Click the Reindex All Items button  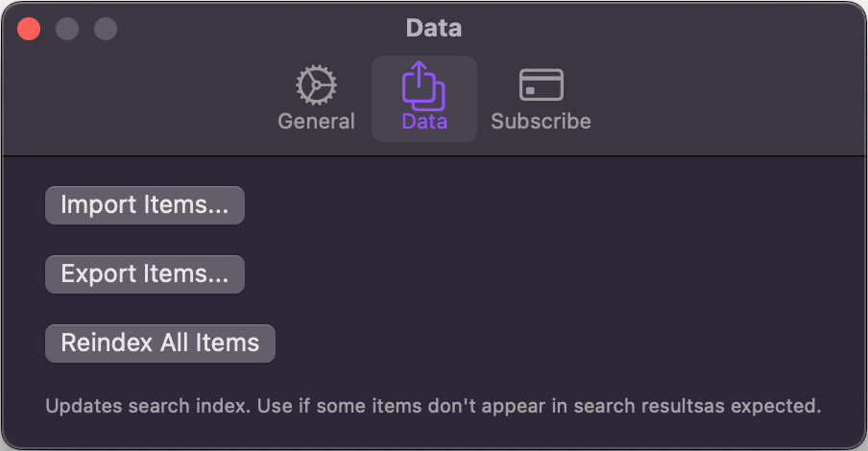coord(160,344)
